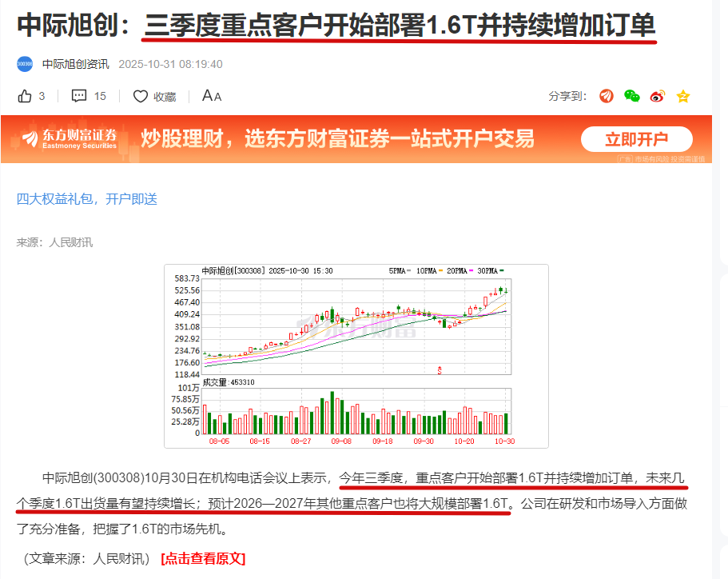The height and width of the screenshot is (579, 728).
Task: Click the comment count 15
Action: [x=100, y=96]
